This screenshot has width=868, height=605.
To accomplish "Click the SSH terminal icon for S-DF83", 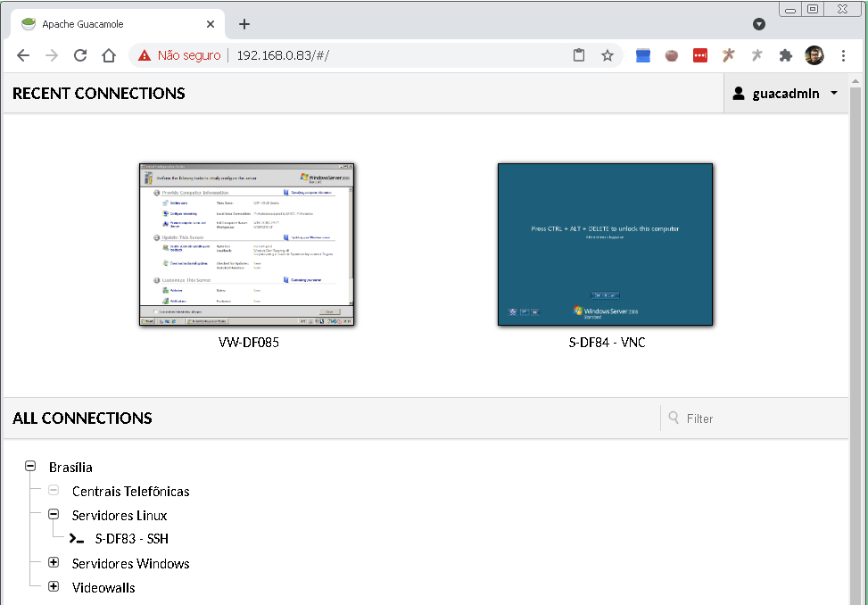I will tap(77, 539).
